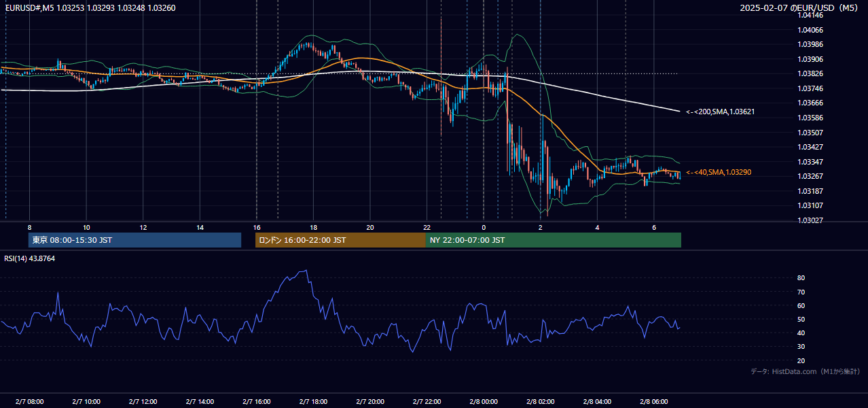Click the bottom time label 2/7 22:00
This screenshot has height=408, width=868.
coord(427,402)
